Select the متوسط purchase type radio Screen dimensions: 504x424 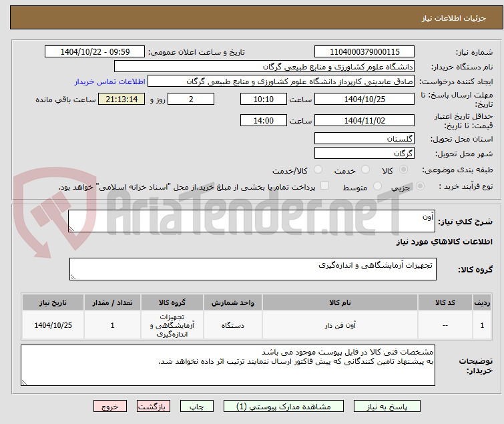[x=377, y=186]
